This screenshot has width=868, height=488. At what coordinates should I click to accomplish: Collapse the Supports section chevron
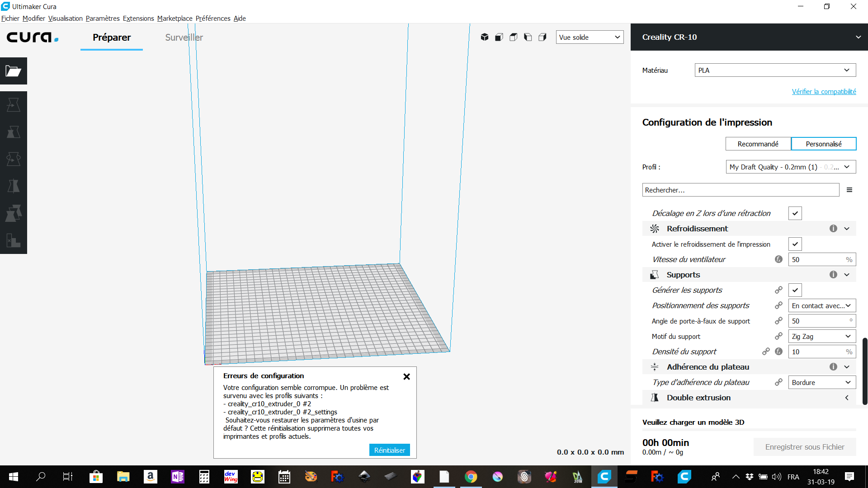[847, 275]
